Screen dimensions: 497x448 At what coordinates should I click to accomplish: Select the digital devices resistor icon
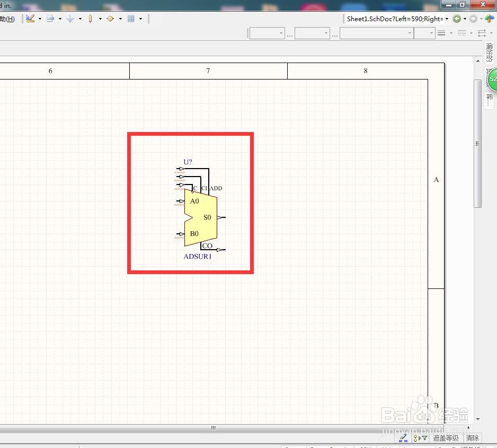[x=90, y=19]
